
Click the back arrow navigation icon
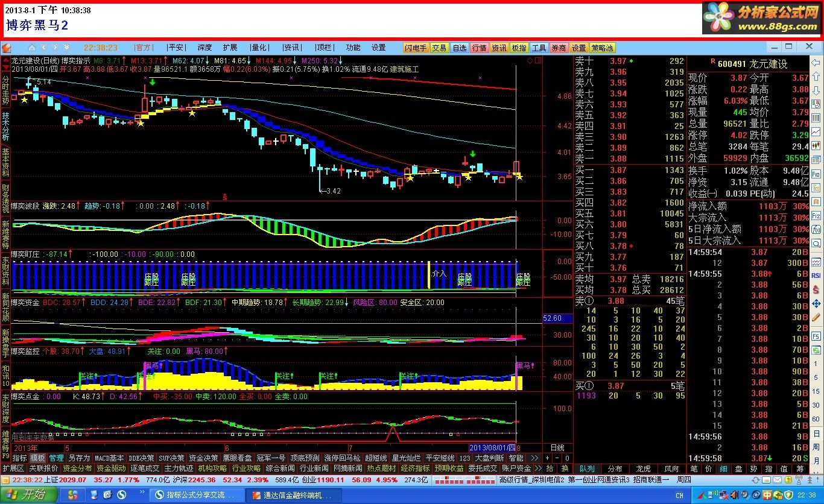click(44, 48)
